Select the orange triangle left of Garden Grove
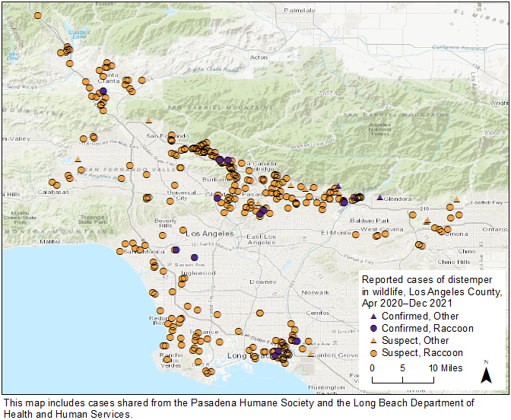Screen dimensions: 511x420 [x=310, y=354]
